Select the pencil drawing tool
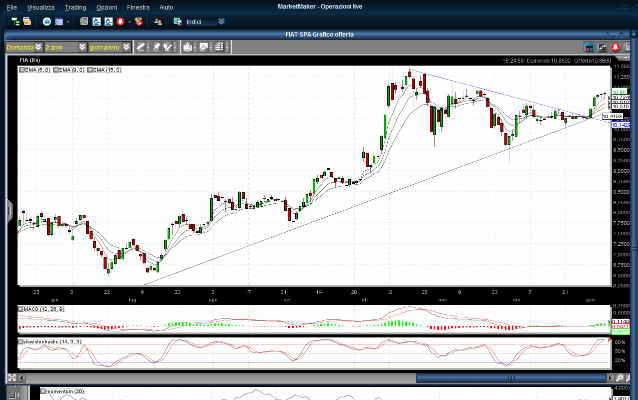 pos(142,47)
